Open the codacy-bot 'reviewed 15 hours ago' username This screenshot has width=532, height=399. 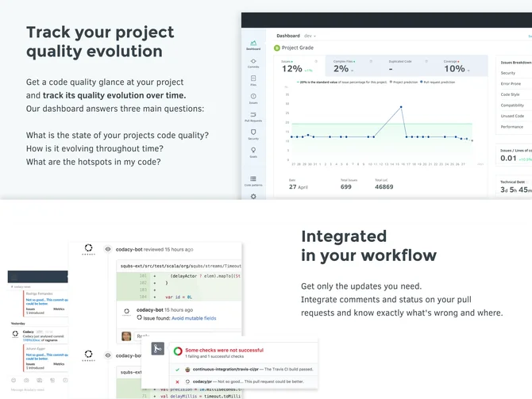pos(129,249)
